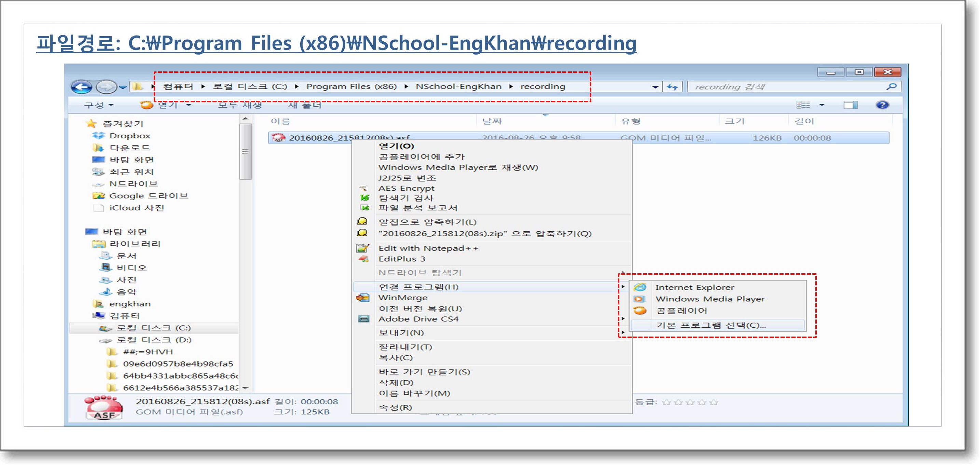This screenshot has height=465, width=980.
Task: Select the 라이브러리 tree node
Action: (135, 244)
